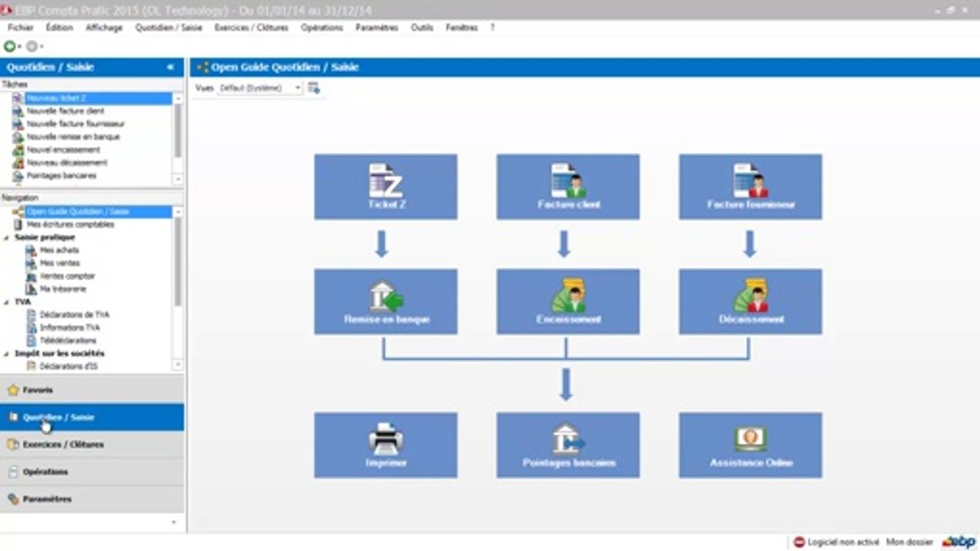The image size is (980, 551).
Task: Open the Facture fournisseur tile
Action: point(750,187)
